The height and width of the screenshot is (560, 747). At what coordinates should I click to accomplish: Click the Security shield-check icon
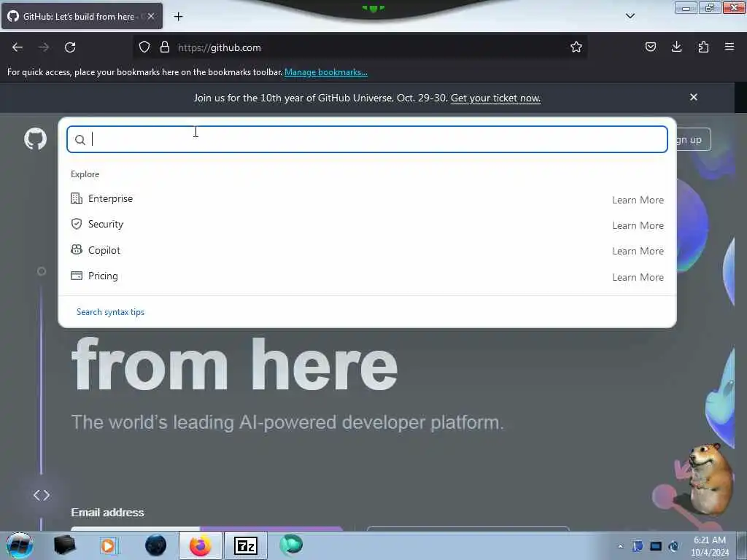click(x=76, y=225)
